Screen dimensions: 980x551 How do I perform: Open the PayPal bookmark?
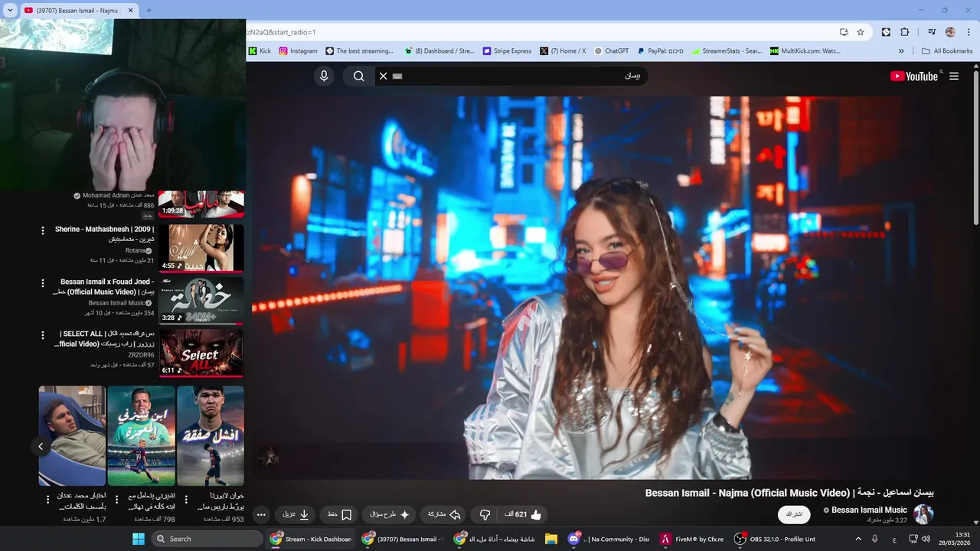(x=661, y=51)
